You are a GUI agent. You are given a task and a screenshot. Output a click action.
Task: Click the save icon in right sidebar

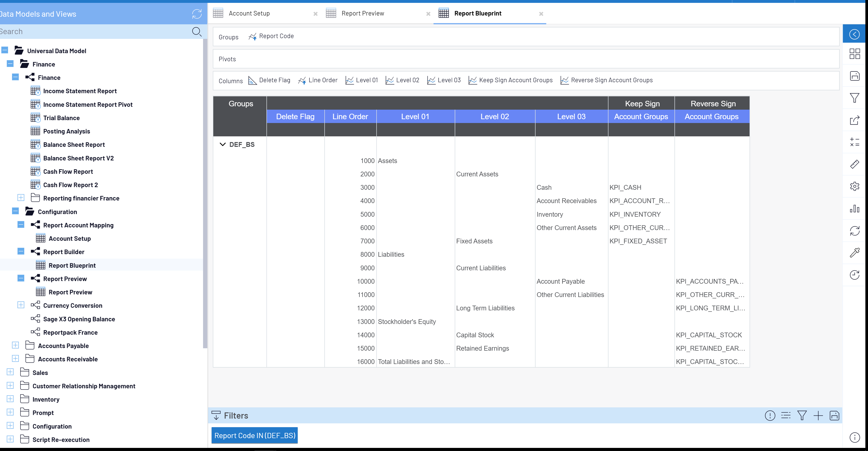[854, 76]
